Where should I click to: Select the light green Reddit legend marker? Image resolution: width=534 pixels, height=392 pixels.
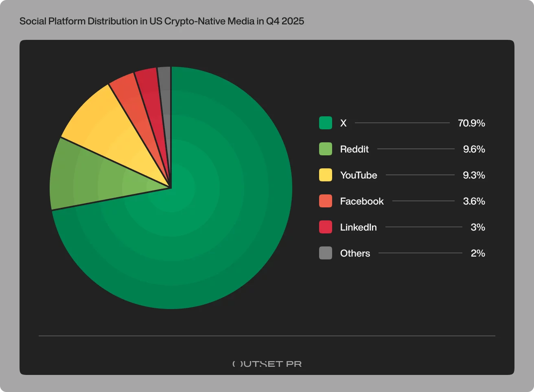point(325,149)
